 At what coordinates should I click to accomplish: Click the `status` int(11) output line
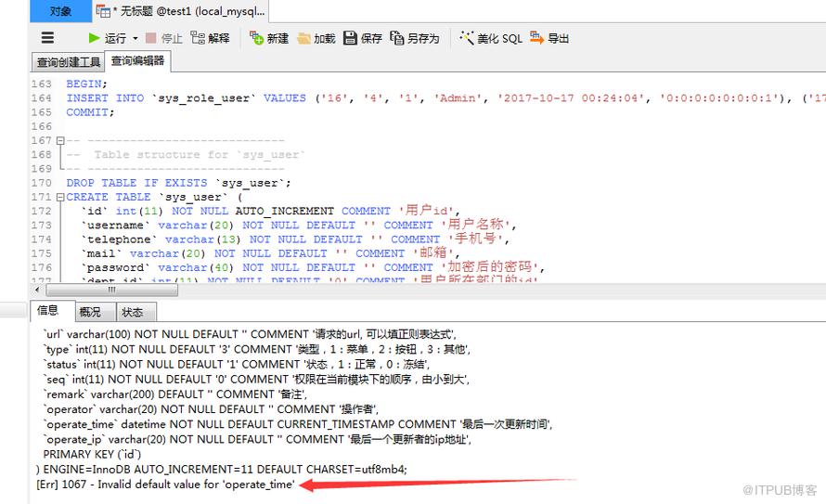(x=237, y=365)
